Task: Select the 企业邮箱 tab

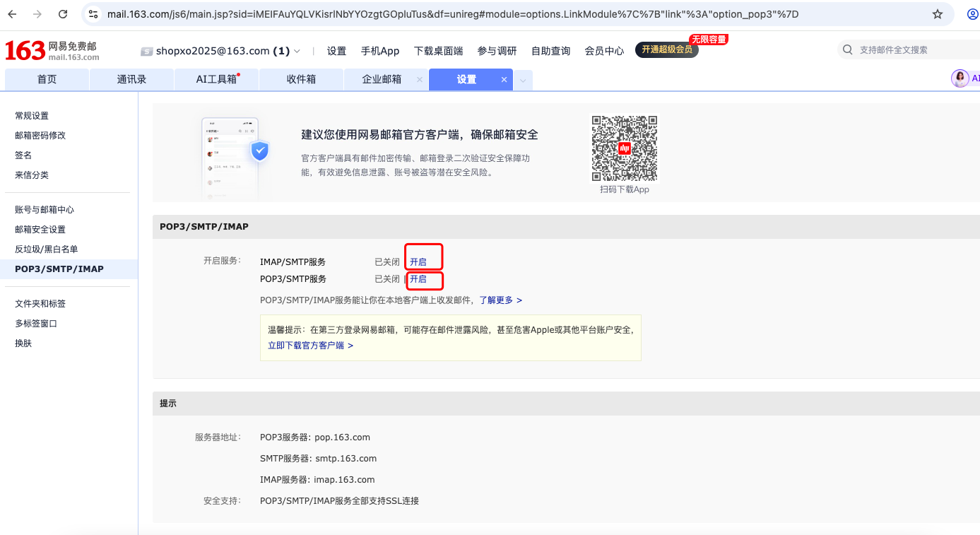Action: coord(382,80)
